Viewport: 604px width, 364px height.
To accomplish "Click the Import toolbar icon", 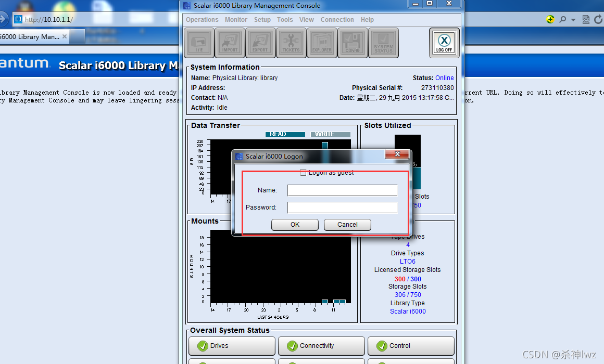I will coord(230,43).
